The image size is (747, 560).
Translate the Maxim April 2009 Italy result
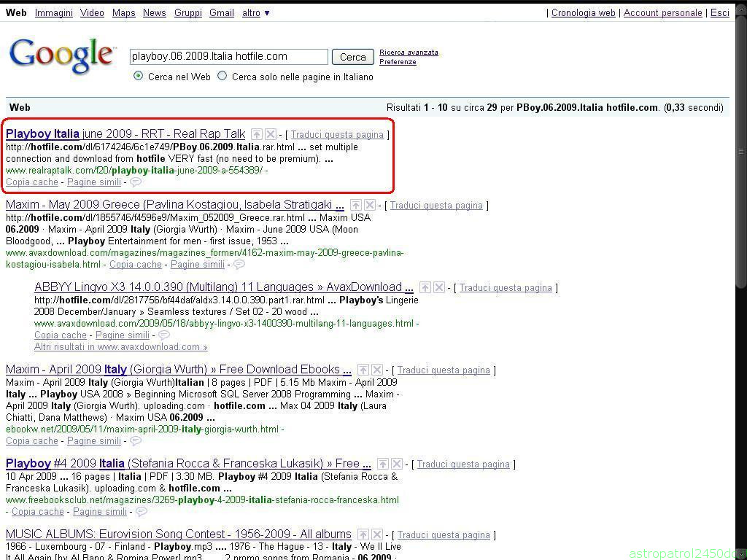click(x=444, y=370)
